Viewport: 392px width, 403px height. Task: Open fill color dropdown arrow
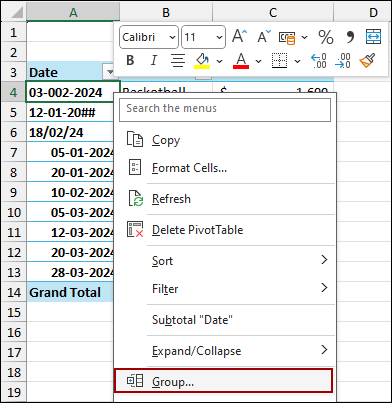click(219, 61)
